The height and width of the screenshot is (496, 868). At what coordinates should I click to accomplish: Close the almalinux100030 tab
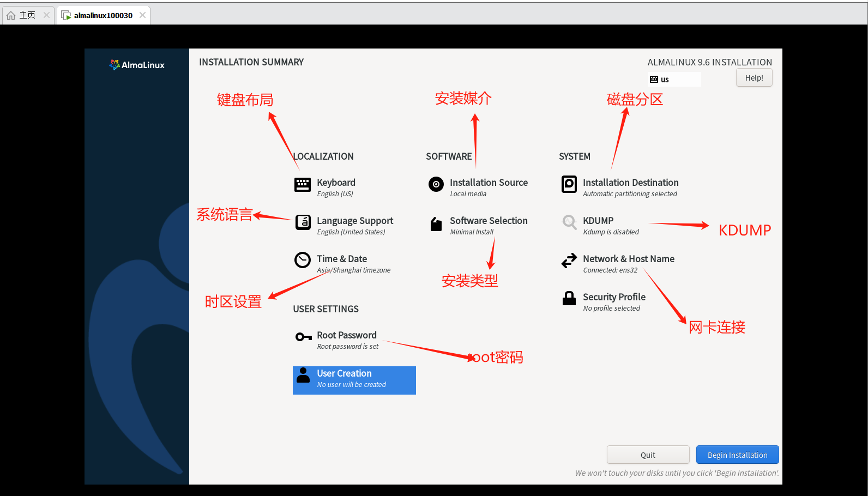pyautogui.click(x=142, y=15)
